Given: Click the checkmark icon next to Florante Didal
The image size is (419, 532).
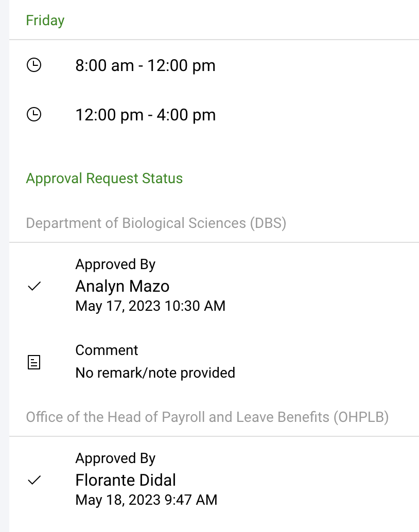Looking at the screenshot, I should pos(34,480).
